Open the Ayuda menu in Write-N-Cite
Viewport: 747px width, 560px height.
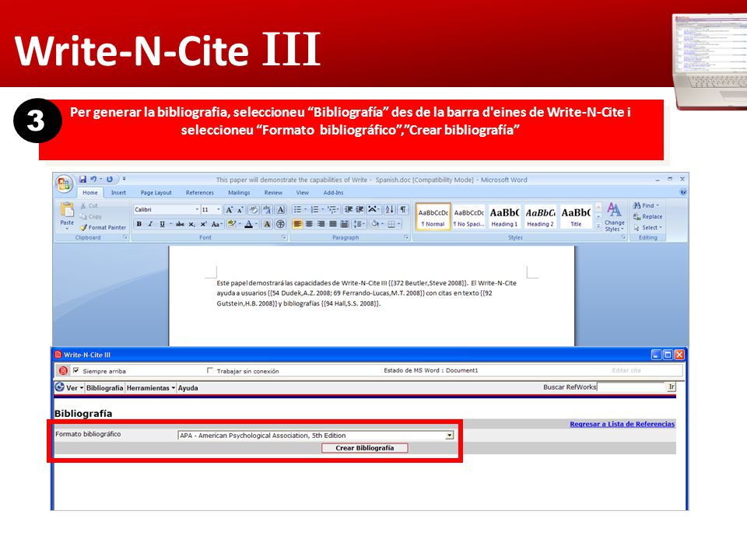point(188,388)
